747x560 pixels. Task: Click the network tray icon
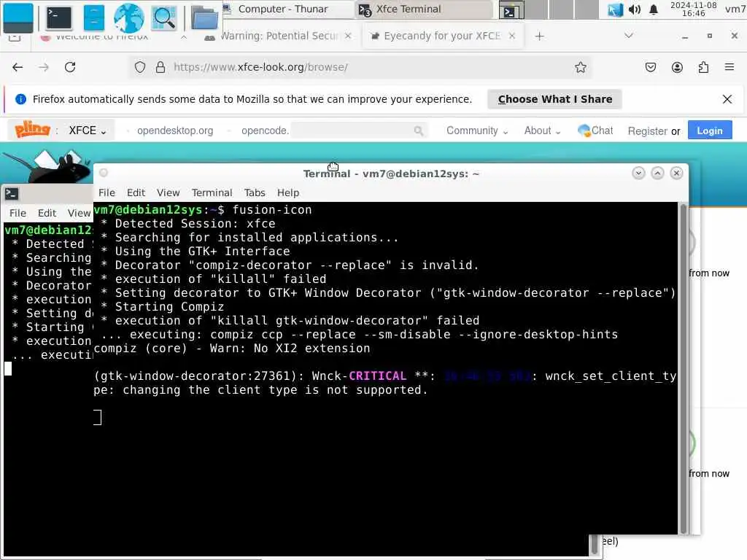click(615, 9)
